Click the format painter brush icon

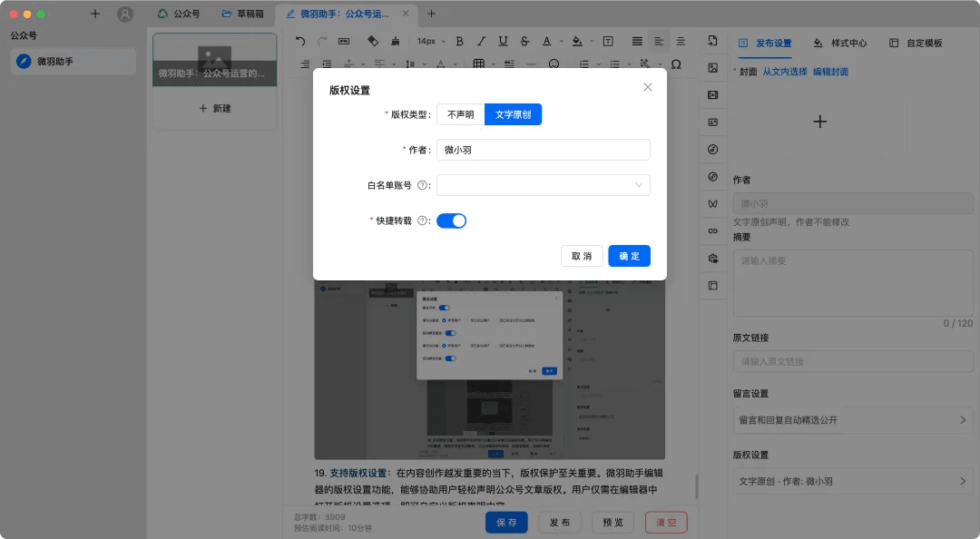click(394, 41)
